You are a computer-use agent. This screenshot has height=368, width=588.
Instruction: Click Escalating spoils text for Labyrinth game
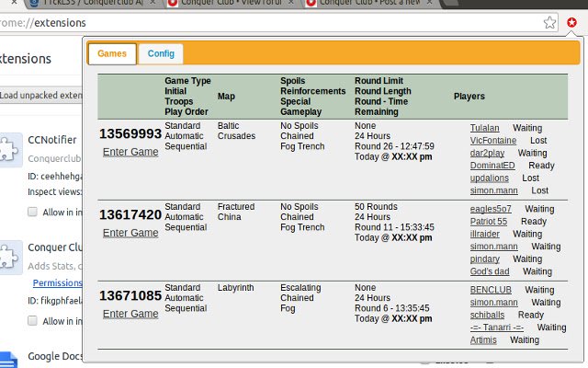pos(300,288)
